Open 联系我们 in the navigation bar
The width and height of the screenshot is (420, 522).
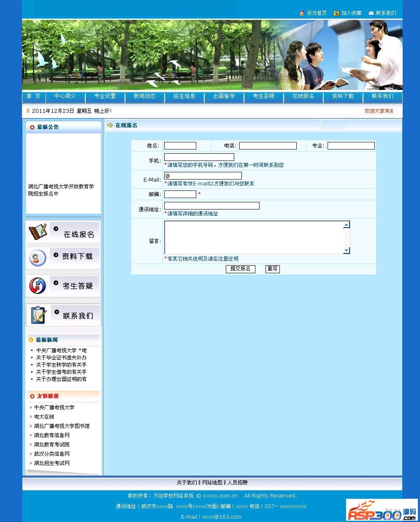382,96
